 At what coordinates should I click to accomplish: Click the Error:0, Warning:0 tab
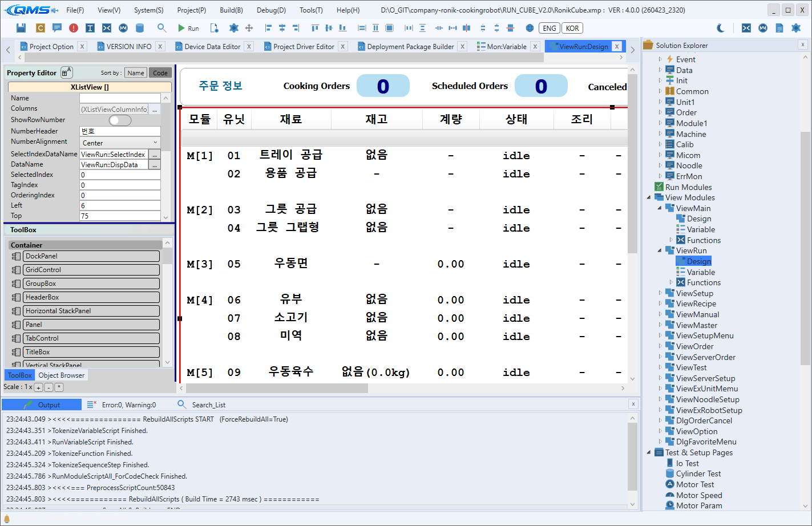point(129,405)
